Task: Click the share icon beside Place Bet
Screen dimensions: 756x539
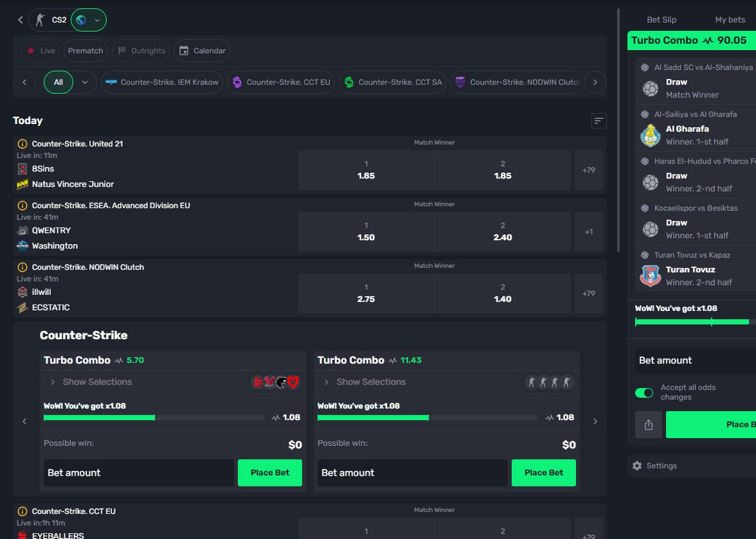Action: pos(648,425)
